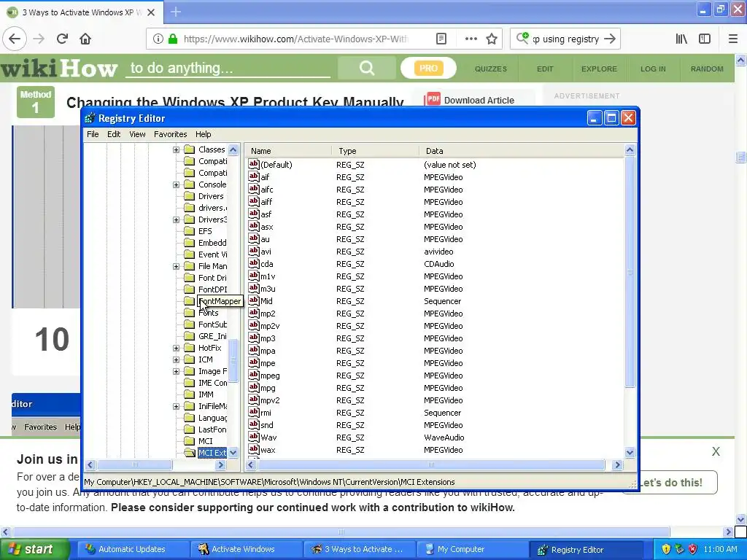
Task: Click wikiHow search magnifier button
Action: (x=366, y=68)
